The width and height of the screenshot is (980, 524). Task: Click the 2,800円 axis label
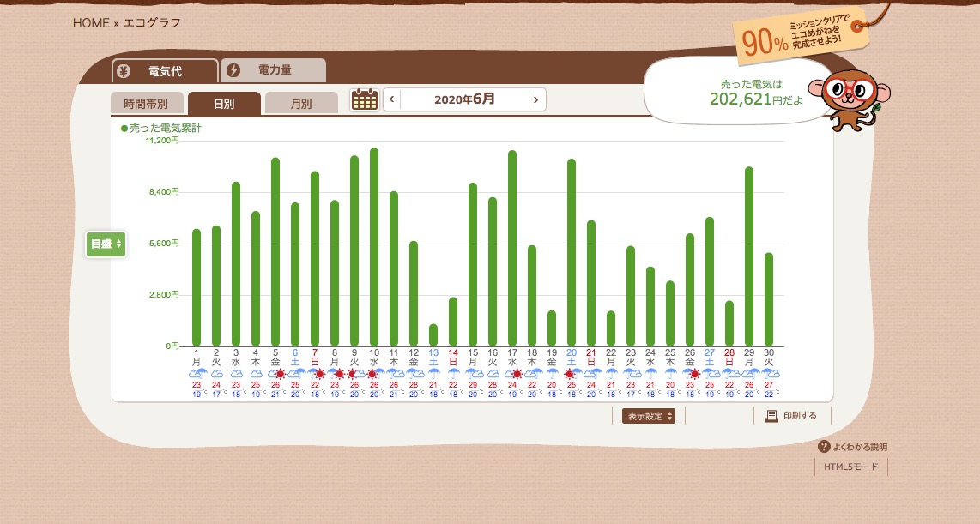click(x=164, y=294)
